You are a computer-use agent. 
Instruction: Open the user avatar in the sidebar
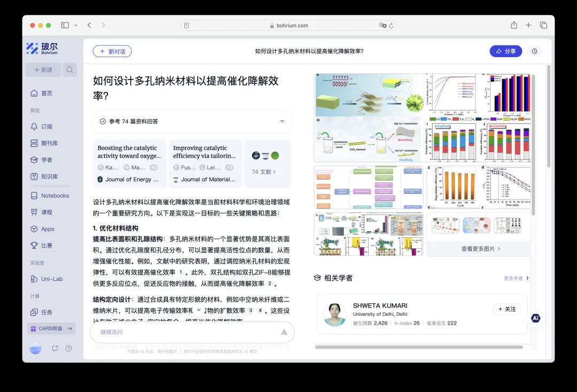35,348
